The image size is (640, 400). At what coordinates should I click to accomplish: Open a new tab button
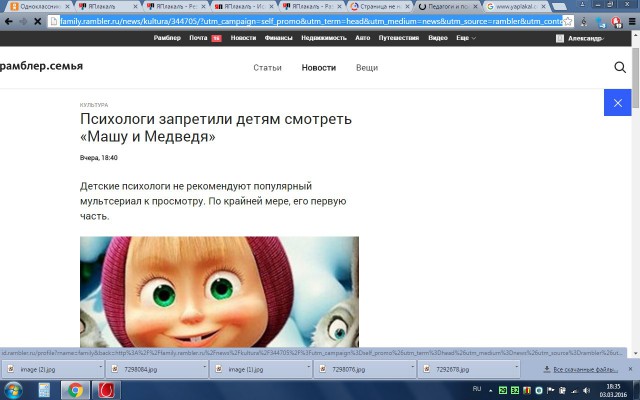coord(559,7)
